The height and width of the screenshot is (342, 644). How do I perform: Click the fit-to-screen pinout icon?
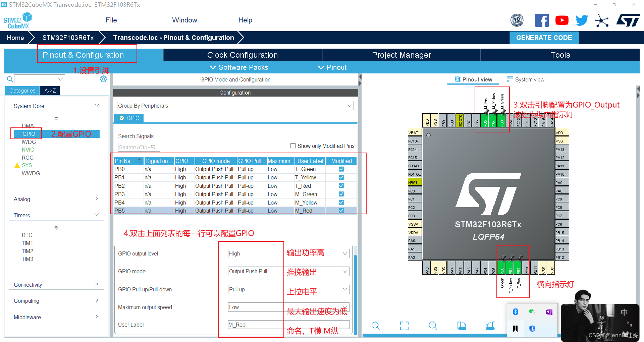coord(404,326)
